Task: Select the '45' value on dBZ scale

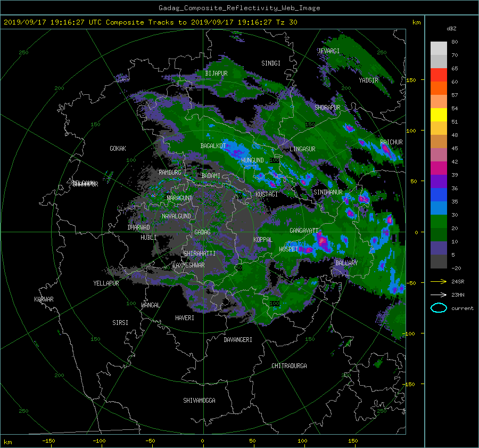Action: (x=455, y=148)
